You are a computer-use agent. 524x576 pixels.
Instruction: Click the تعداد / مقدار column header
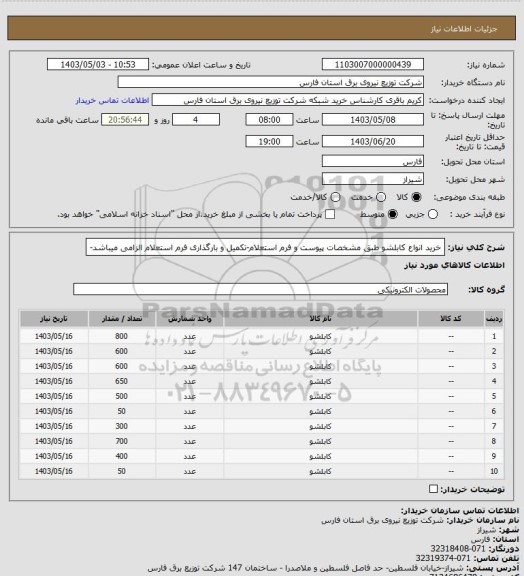click(122, 319)
